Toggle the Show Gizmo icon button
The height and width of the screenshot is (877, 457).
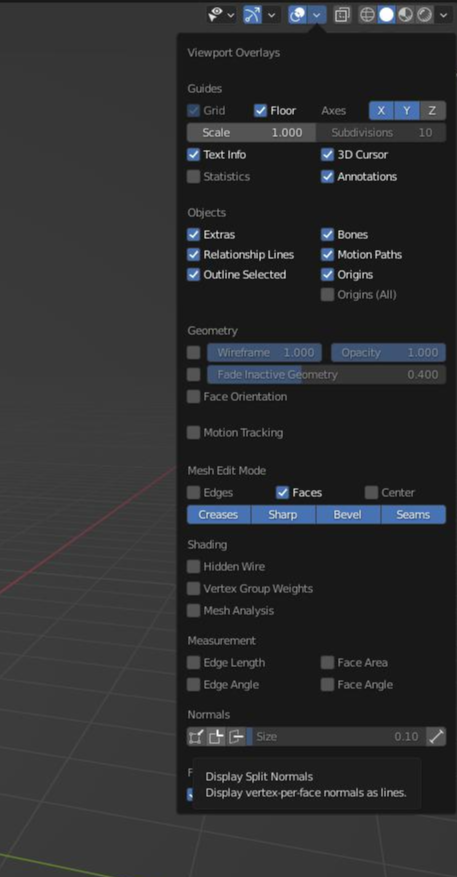252,15
